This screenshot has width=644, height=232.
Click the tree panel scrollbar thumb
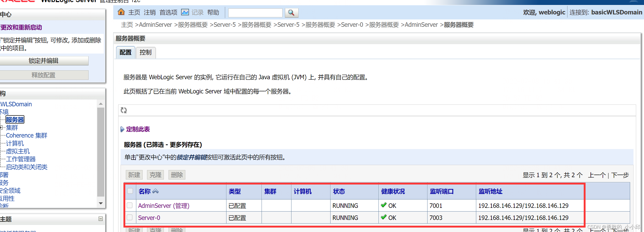[x=101, y=152]
